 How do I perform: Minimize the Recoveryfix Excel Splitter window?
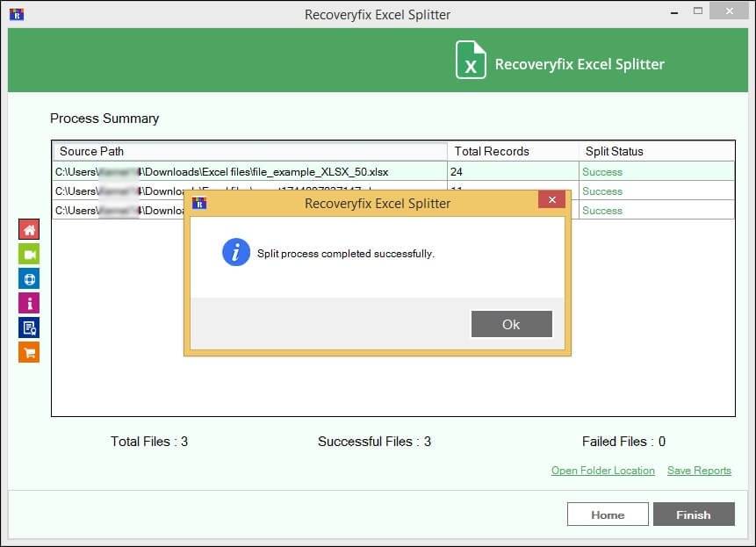coord(674,12)
